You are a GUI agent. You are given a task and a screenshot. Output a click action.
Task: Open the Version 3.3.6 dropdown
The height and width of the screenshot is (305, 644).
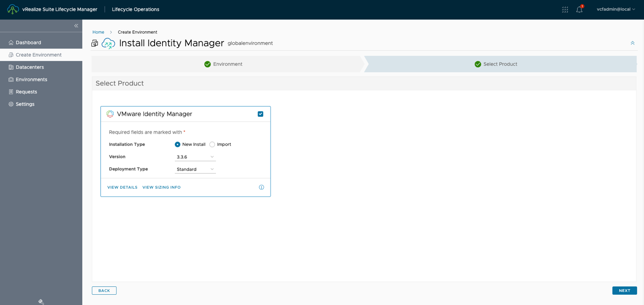(195, 157)
